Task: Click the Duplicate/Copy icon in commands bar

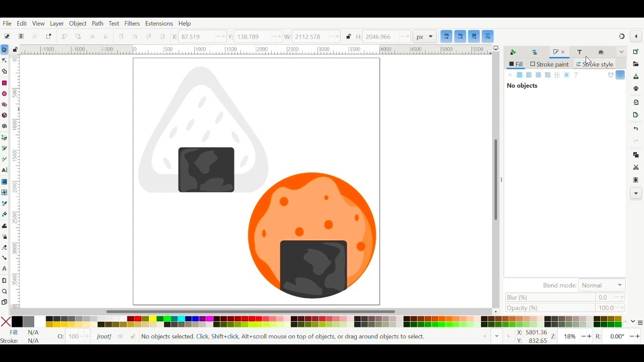Action: click(636, 155)
